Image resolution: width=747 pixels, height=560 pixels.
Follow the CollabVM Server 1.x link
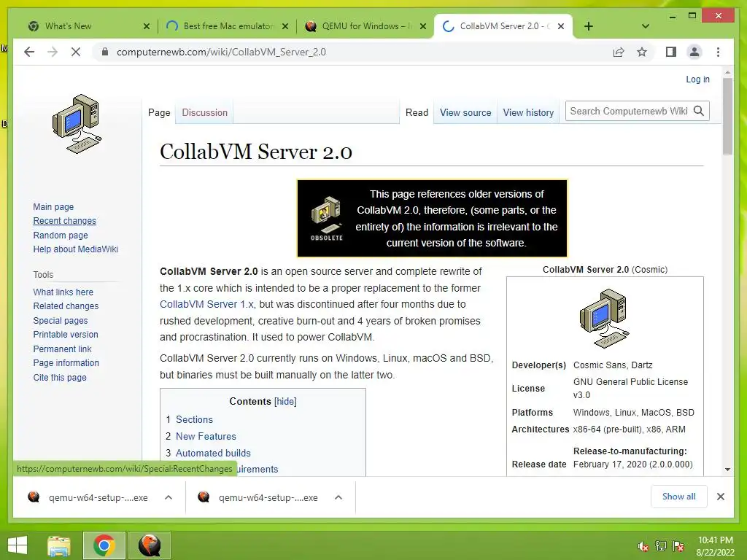[206, 304]
